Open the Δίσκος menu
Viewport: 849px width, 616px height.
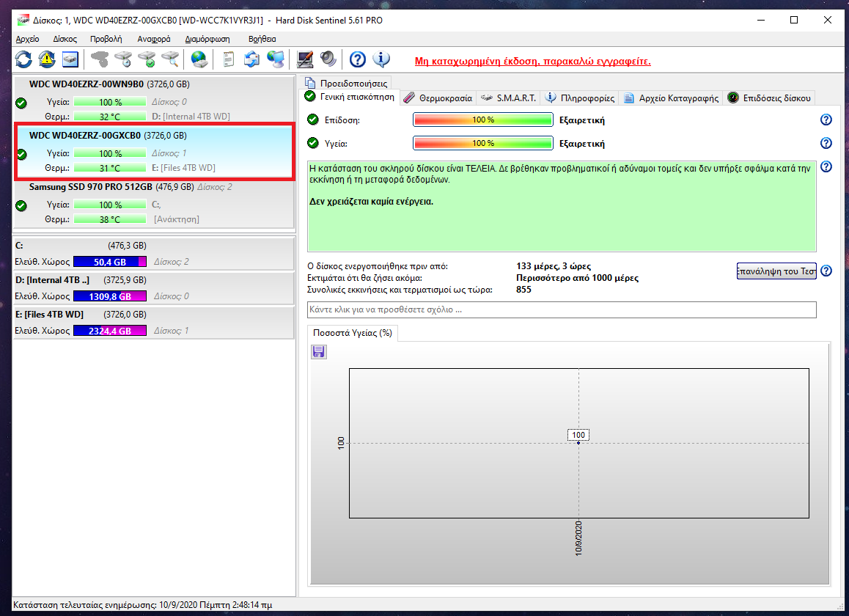65,39
